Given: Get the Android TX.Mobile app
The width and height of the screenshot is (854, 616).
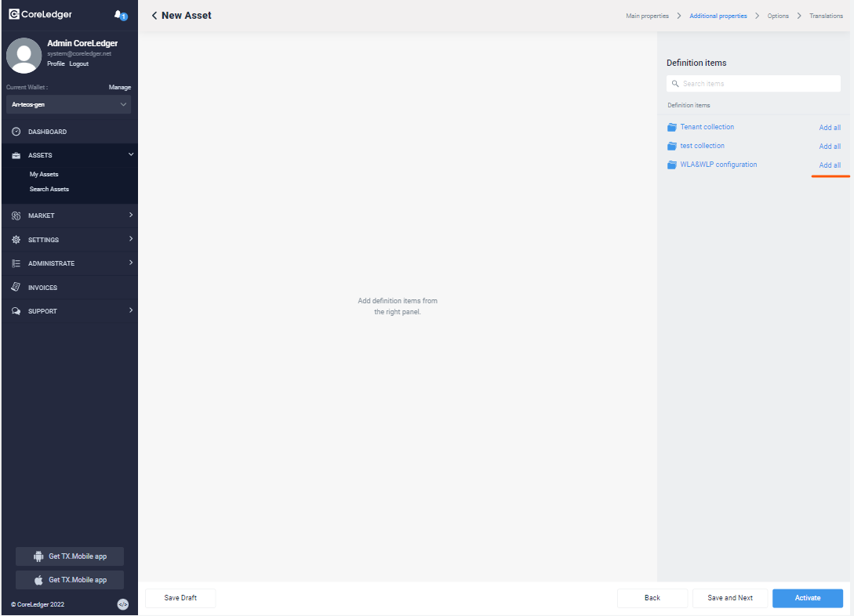Looking at the screenshot, I should tap(70, 556).
